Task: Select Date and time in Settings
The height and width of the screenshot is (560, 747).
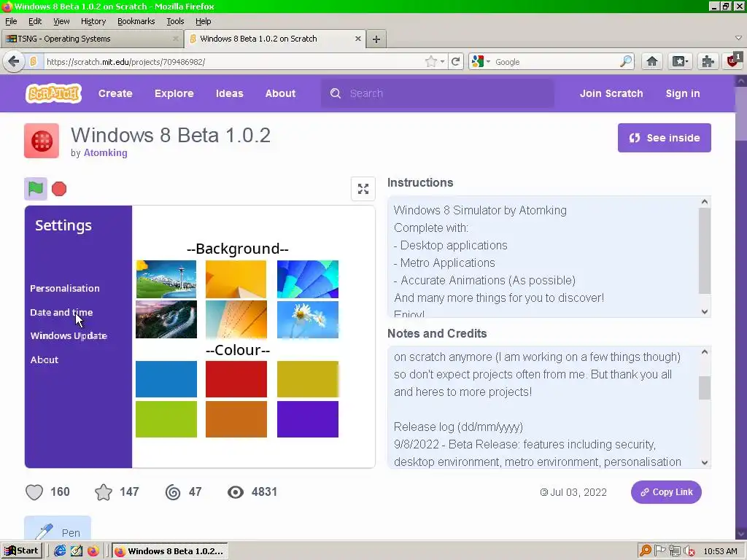Action: 61,312
